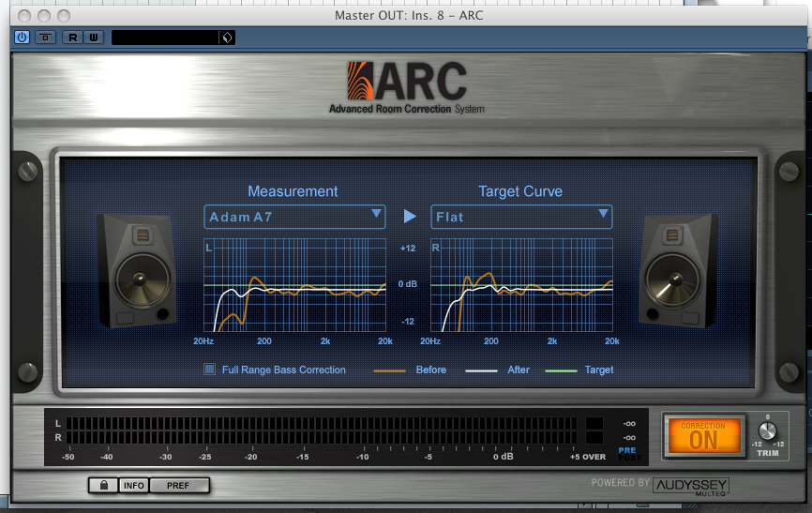Click the Measurement heading text

click(x=293, y=191)
